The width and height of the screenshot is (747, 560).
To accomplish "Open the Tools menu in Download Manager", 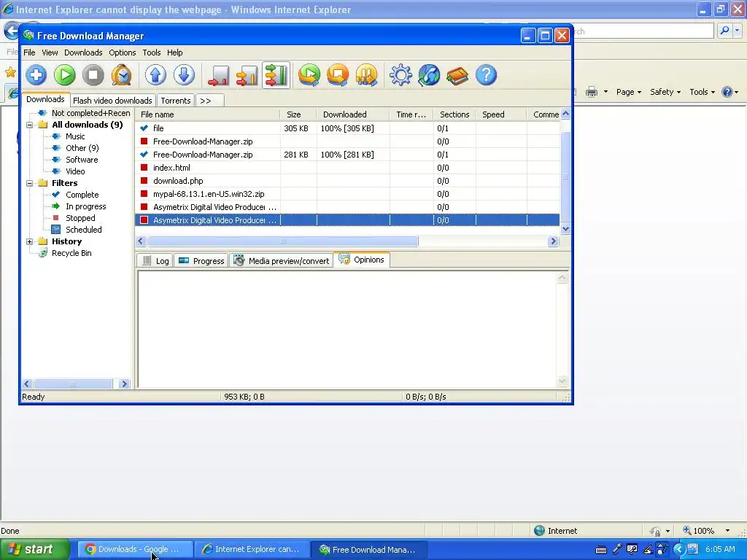I will click(152, 52).
